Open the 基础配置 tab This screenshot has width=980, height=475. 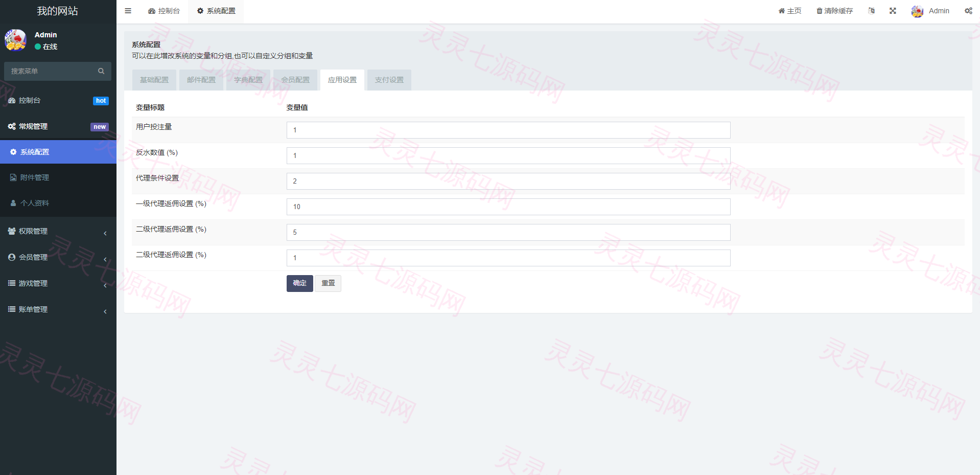tap(154, 80)
